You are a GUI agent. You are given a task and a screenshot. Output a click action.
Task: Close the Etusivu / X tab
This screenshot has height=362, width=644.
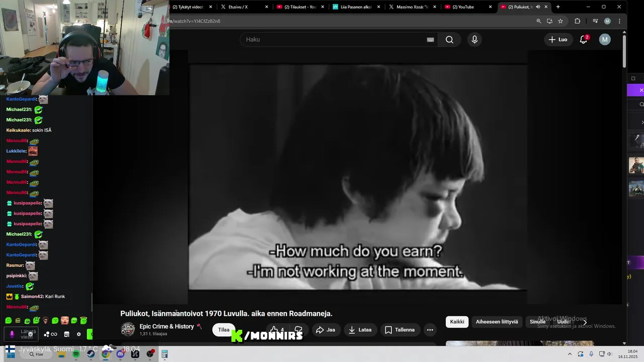267,7
